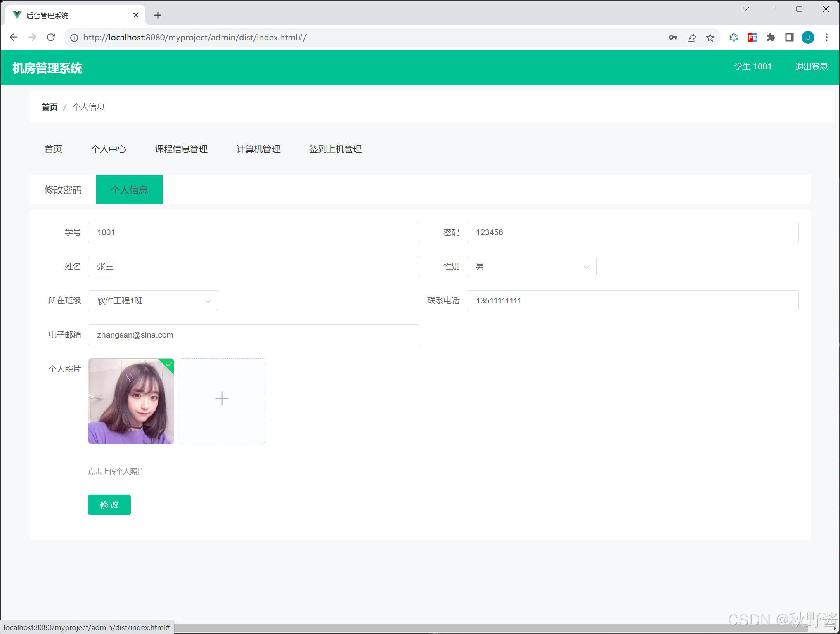The image size is (840, 634).
Task: Open the new tab plus button
Action: point(158,15)
